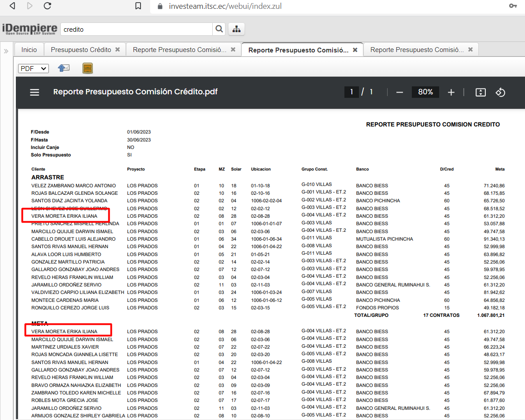Switch to the Presupuesto Crédito tab
Image resolution: width=525 pixels, height=420 pixels.
(x=81, y=50)
